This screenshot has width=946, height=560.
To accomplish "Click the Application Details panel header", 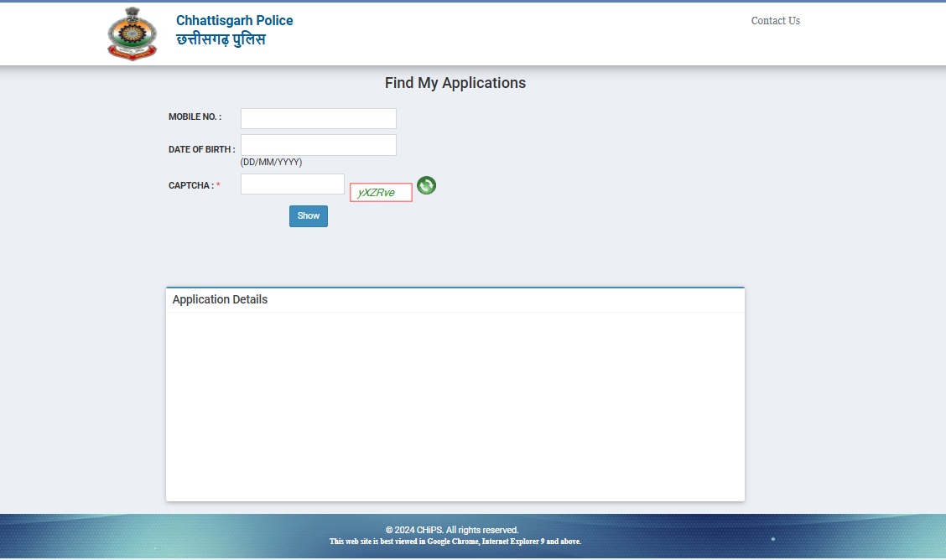I will (220, 299).
